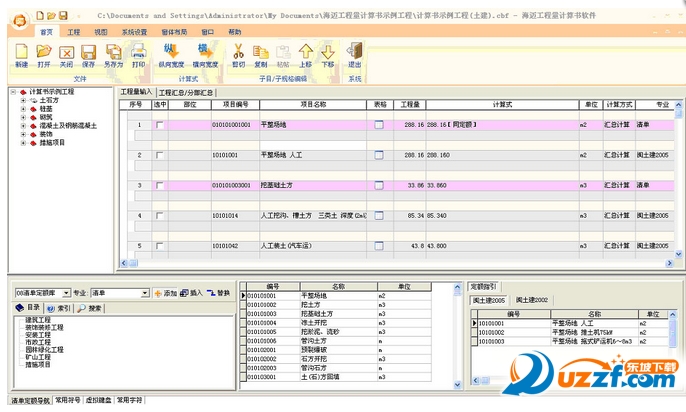
Task: Select 建筑工程 in the catalog list
Action: [x=39, y=320]
